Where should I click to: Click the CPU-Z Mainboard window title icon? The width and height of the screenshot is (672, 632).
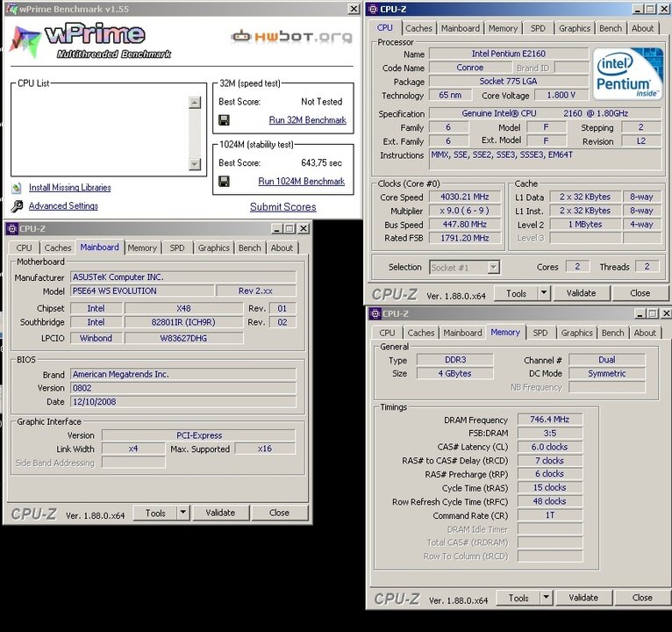(x=11, y=228)
